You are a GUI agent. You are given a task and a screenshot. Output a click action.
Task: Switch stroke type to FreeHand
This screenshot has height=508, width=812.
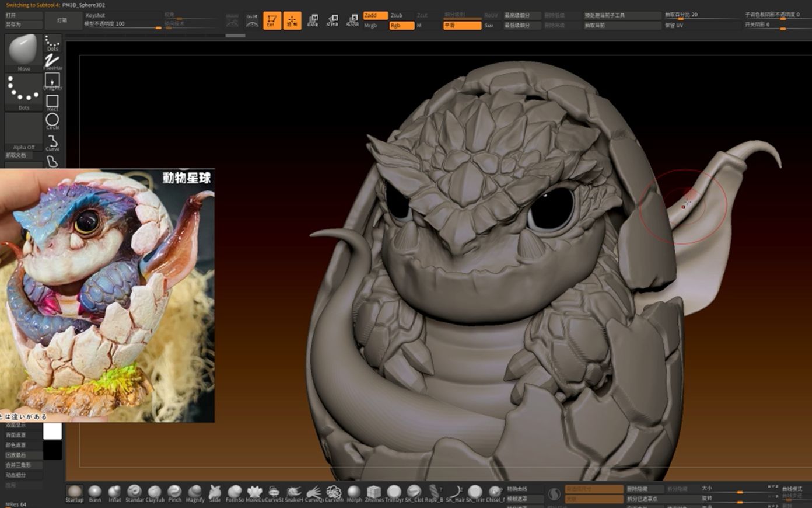52,60
